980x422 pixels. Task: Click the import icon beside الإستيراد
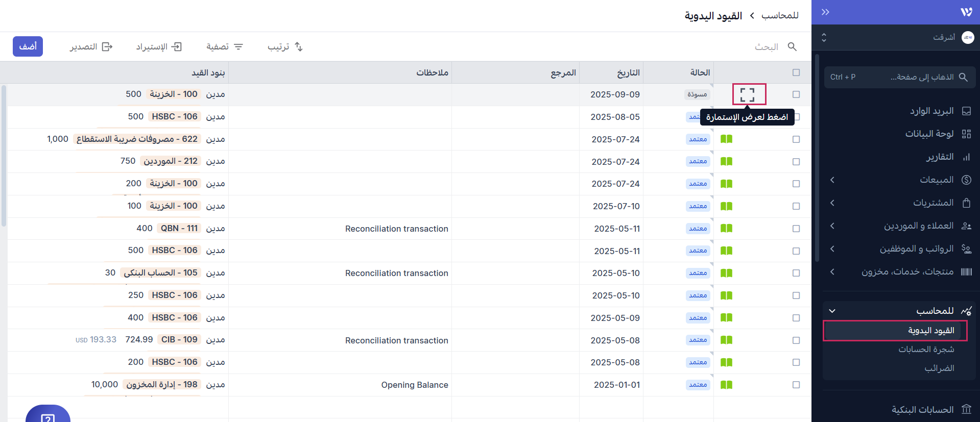(x=176, y=47)
